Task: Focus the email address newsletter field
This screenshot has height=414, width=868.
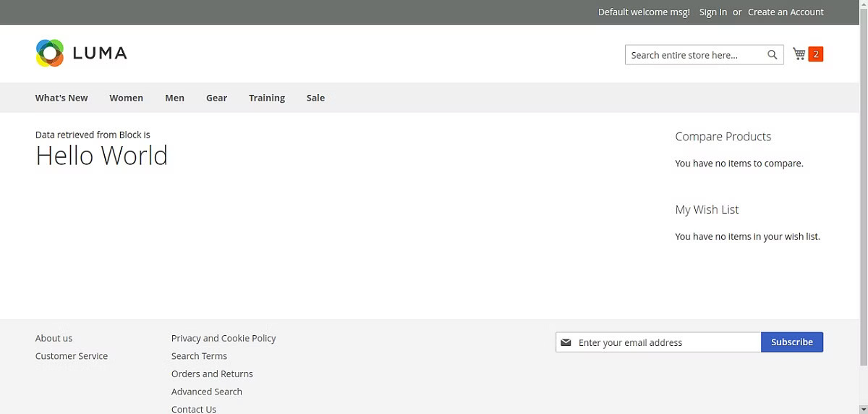Action: (x=658, y=342)
